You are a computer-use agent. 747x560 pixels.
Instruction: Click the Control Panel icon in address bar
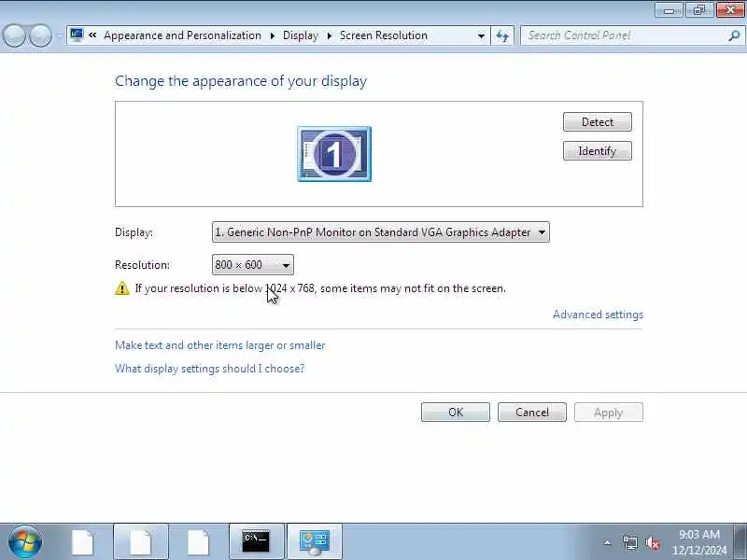[x=77, y=35]
